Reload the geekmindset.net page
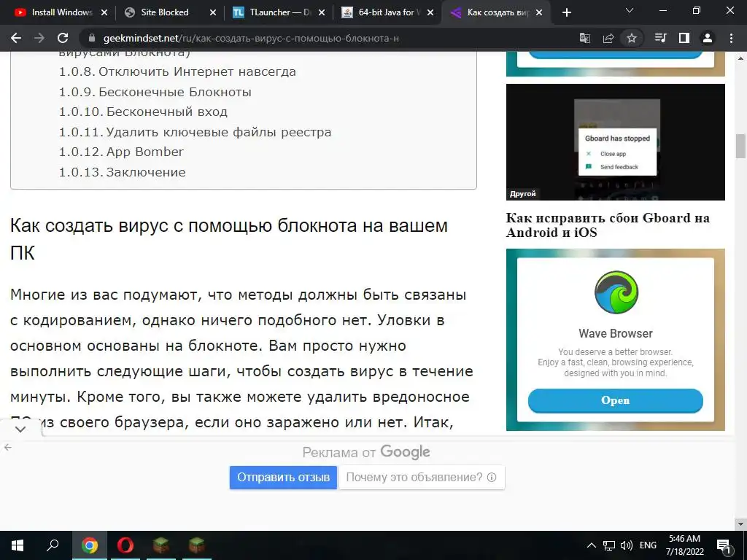The width and height of the screenshot is (747, 560). (x=63, y=38)
